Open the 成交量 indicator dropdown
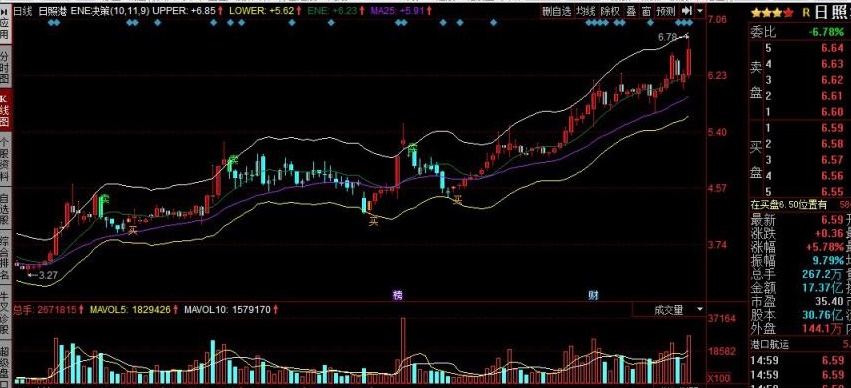Screen dimensions: 851x388 [x=699, y=310]
